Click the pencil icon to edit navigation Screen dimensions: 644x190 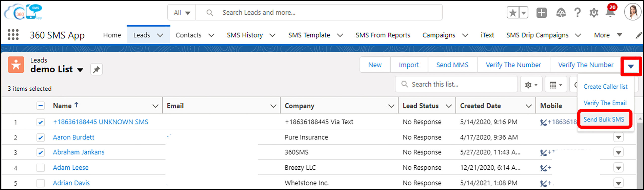[x=638, y=35]
